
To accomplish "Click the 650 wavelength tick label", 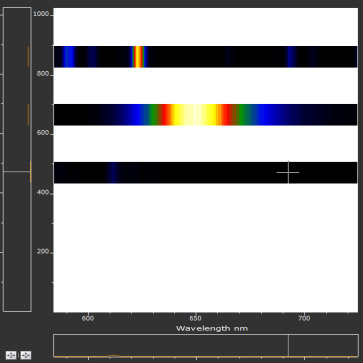I will pyautogui.click(x=195, y=318).
